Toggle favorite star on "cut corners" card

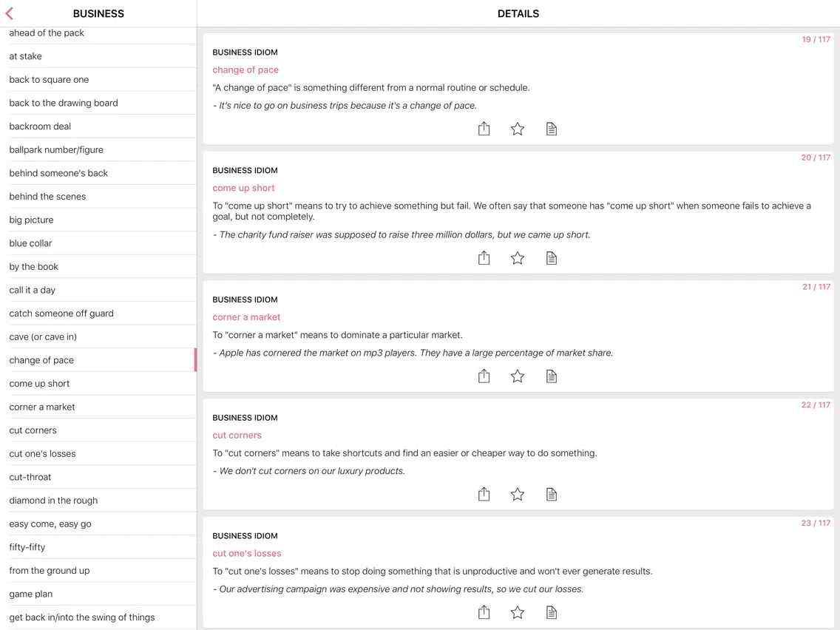tap(518, 494)
